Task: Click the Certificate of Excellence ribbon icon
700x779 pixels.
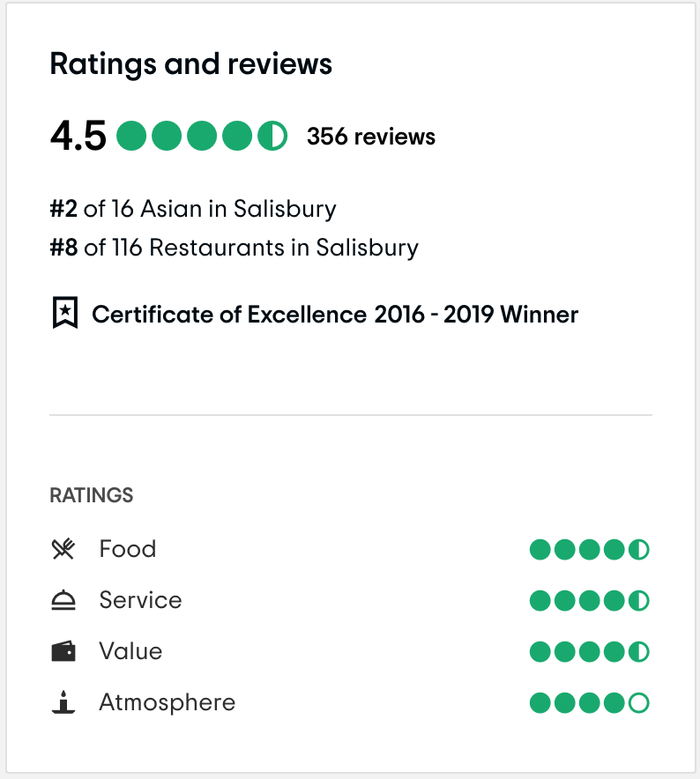Action: [65, 314]
